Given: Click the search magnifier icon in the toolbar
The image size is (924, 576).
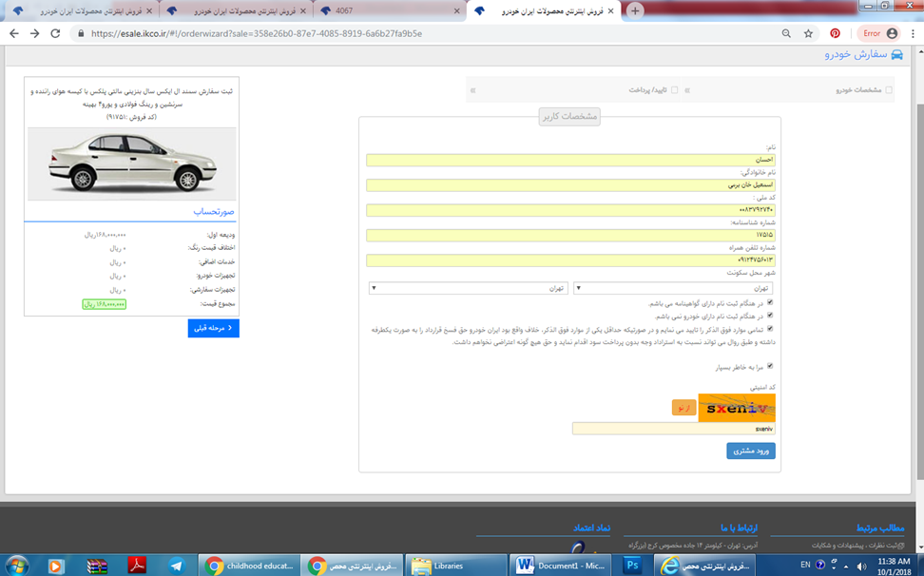Looking at the screenshot, I should point(785,33).
